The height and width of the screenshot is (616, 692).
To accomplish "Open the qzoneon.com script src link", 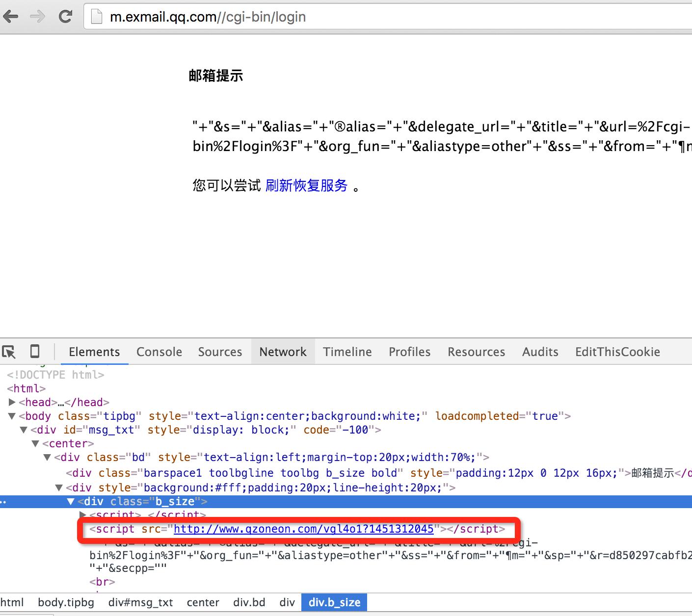I will [303, 529].
